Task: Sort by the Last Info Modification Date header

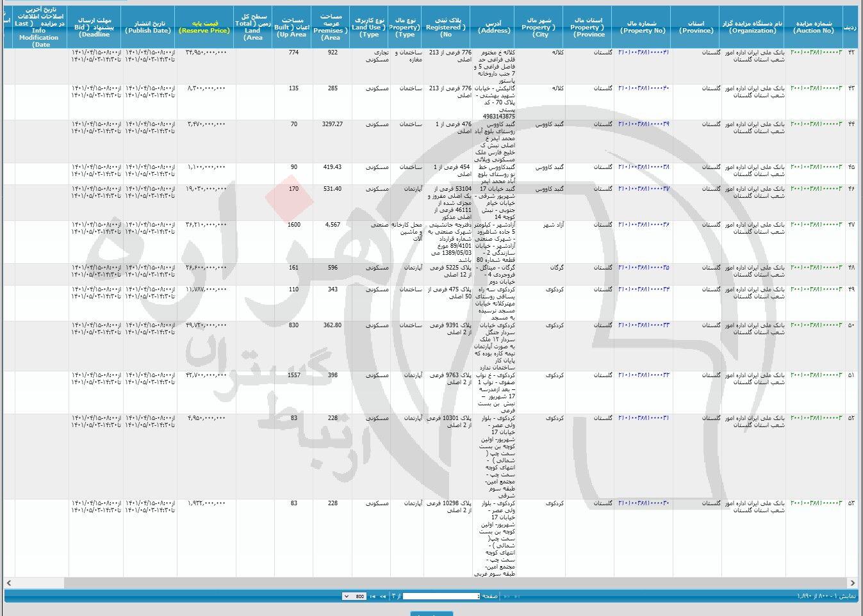Action: coord(41,27)
